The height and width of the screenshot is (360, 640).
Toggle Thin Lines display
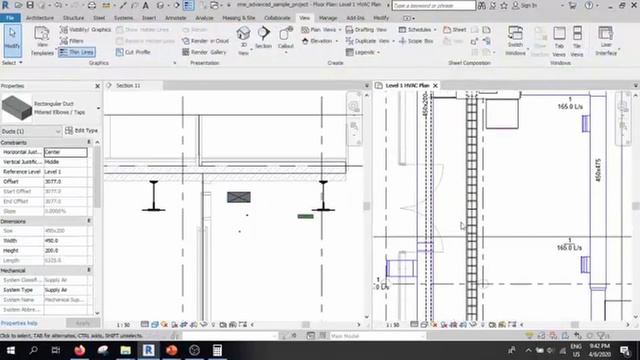coord(77,52)
